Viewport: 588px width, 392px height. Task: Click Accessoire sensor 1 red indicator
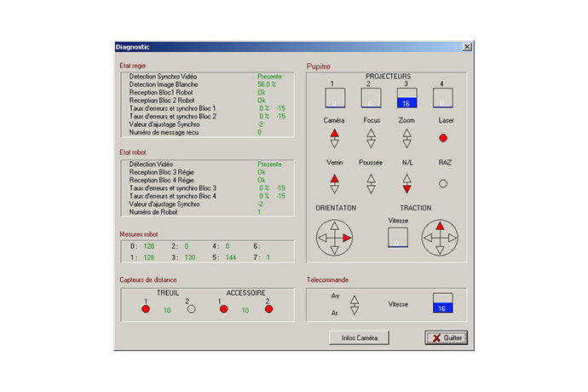[x=223, y=309]
